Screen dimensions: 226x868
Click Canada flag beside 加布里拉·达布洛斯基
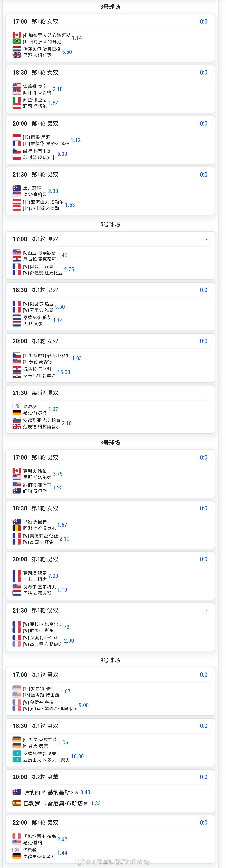(17, 35)
